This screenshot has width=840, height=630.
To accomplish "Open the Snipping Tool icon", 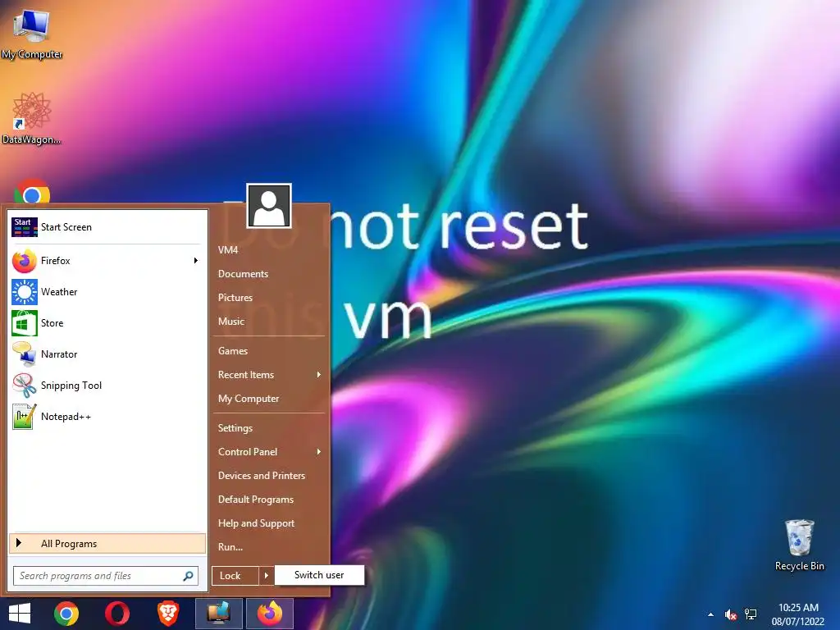I will pyautogui.click(x=24, y=386).
